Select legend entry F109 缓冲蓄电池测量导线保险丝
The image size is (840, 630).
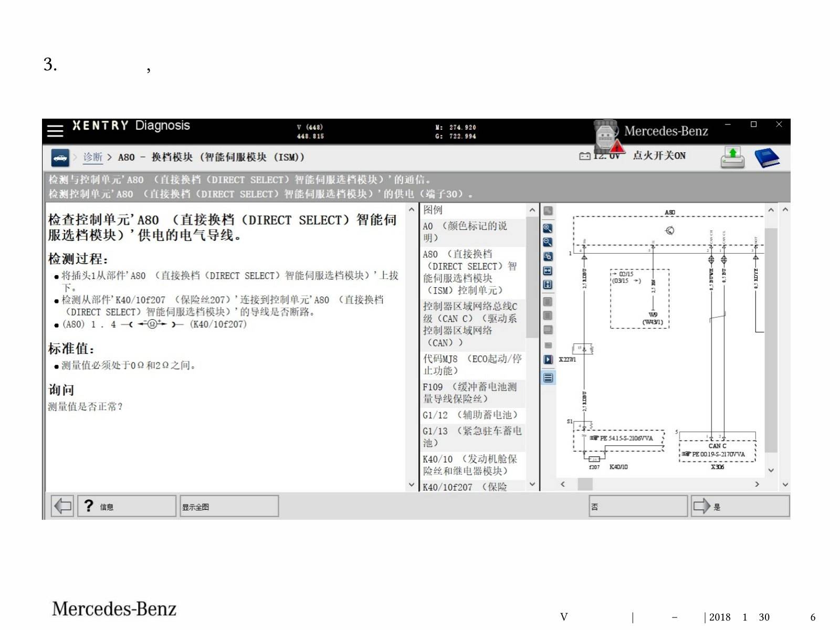(x=474, y=393)
